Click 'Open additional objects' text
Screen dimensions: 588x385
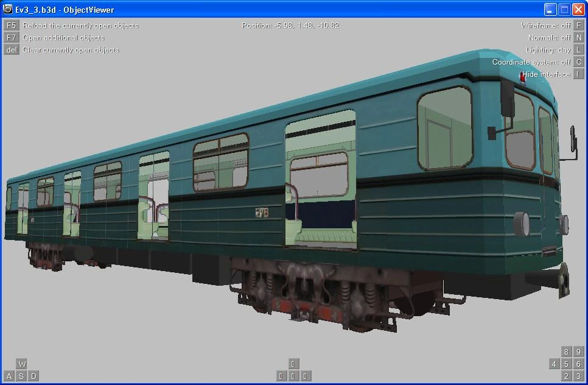tap(63, 38)
